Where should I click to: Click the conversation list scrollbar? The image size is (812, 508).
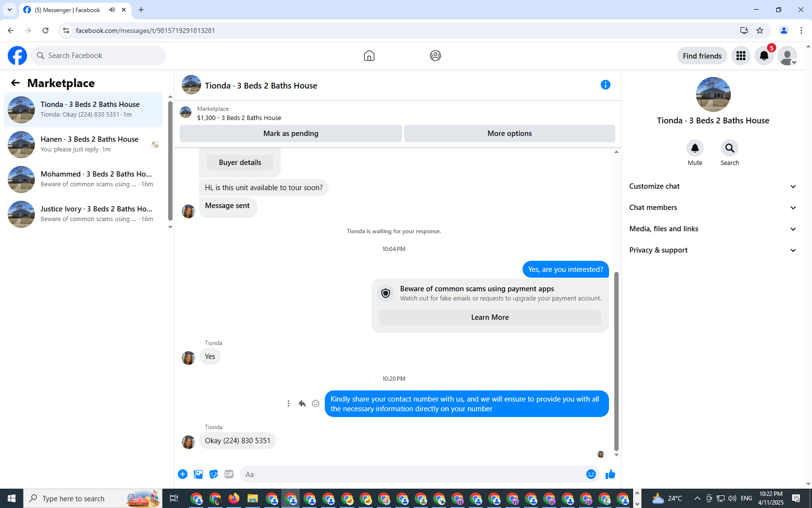point(170,161)
